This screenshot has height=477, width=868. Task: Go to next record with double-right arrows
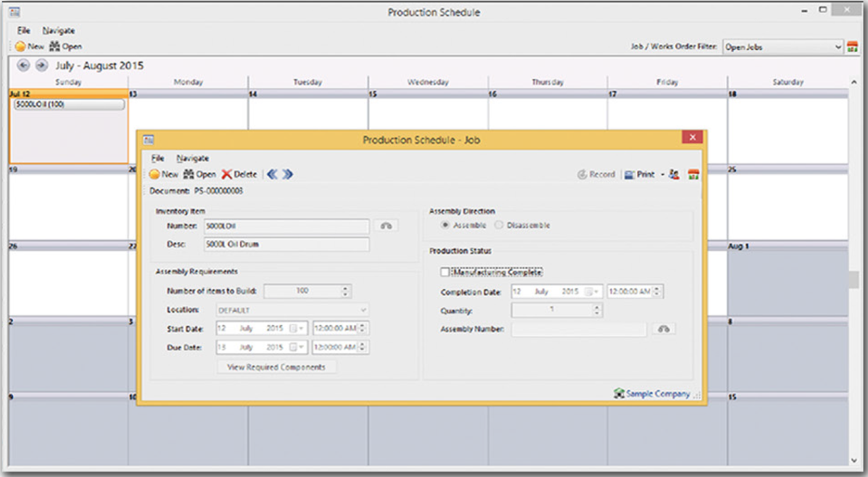click(x=287, y=175)
